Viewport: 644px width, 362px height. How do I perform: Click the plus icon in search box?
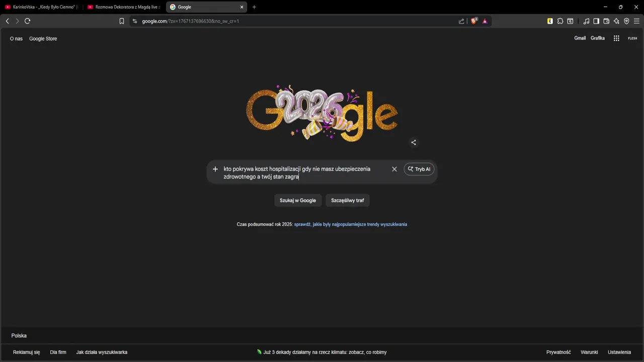215,169
